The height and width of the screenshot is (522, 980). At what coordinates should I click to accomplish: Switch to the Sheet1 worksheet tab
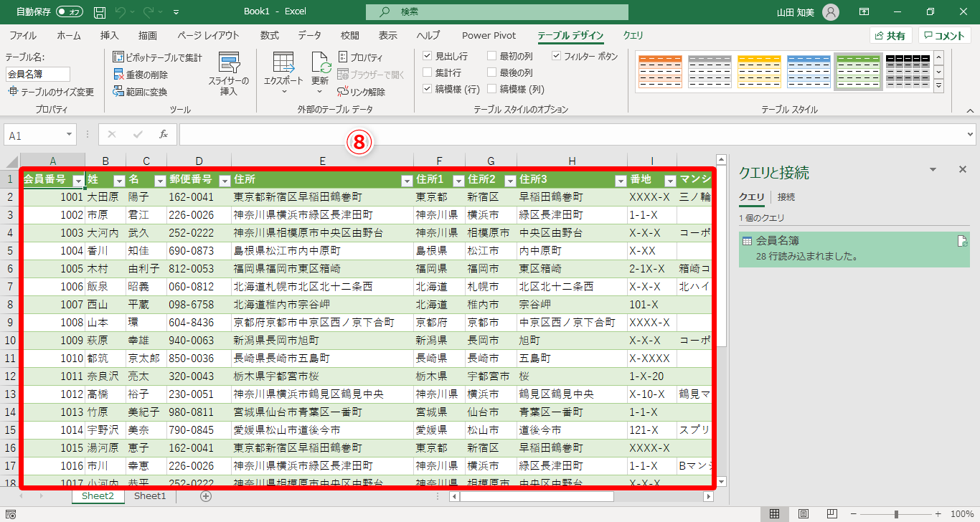pyautogui.click(x=150, y=495)
